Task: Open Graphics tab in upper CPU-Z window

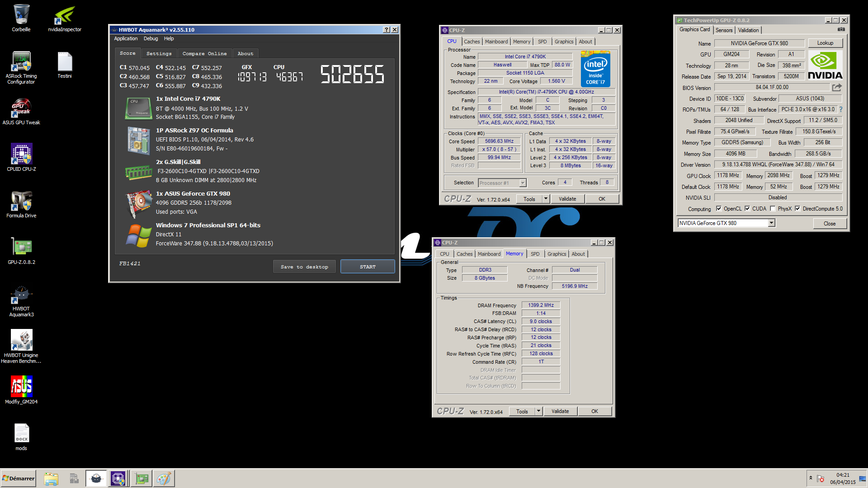Action: [564, 42]
